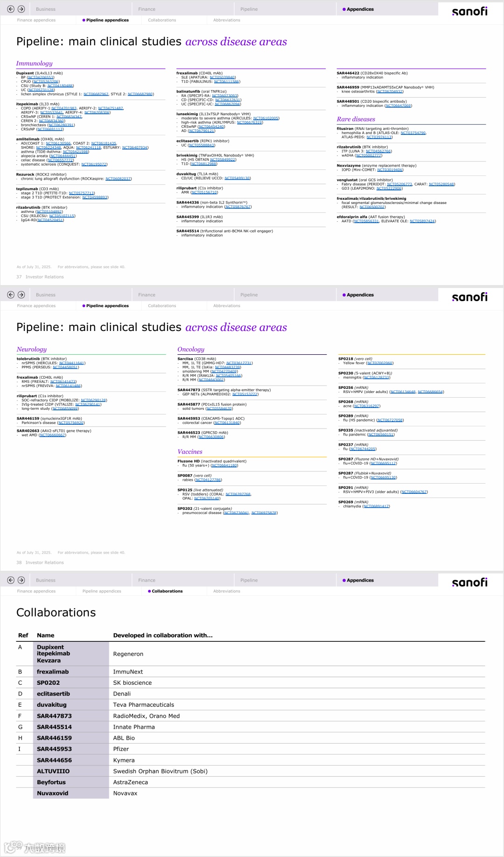The height and width of the screenshot is (857, 504).
Task: Open Nexviazyme Mini-COMET link NCT03019406
Action: (390, 170)
